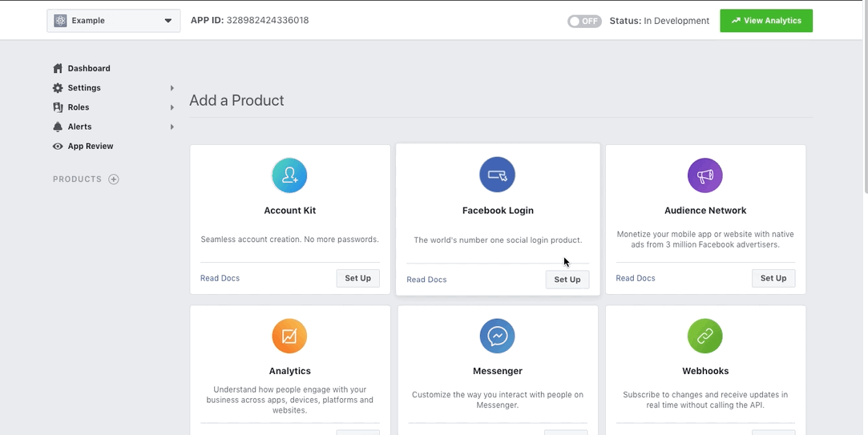This screenshot has width=868, height=435.
Task: Click the Dashboard home icon
Action: (x=58, y=68)
